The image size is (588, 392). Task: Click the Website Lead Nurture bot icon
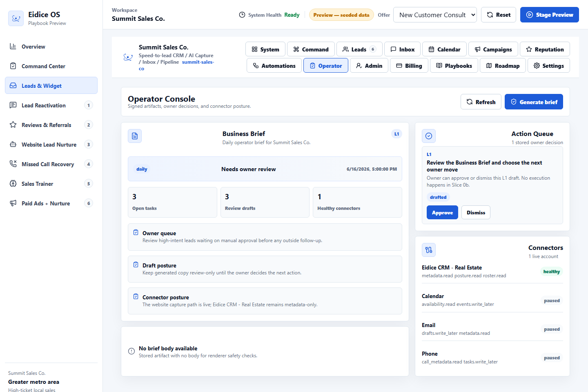click(x=13, y=144)
